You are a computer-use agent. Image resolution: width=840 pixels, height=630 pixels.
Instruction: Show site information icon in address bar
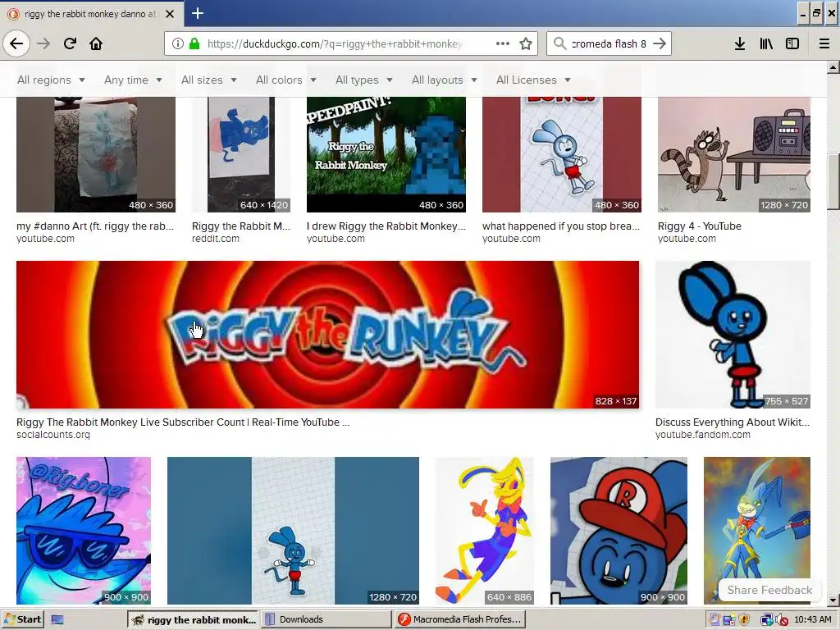point(177,43)
